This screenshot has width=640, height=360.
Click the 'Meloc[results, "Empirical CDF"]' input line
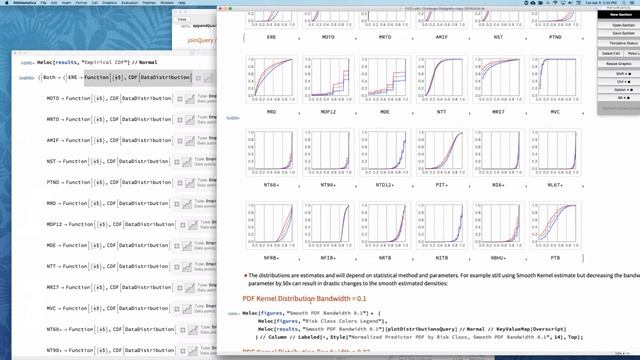point(97,62)
